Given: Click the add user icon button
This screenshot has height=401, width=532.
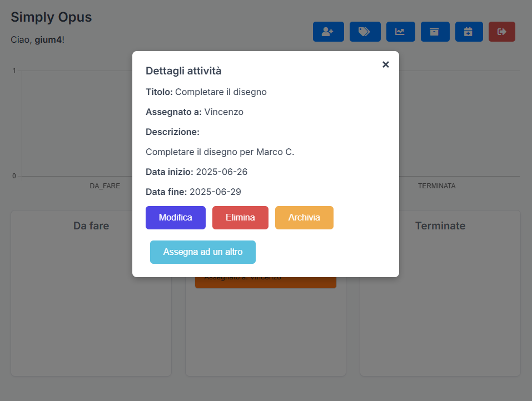Looking at the screenshot, I should click(x=328, y=32).
